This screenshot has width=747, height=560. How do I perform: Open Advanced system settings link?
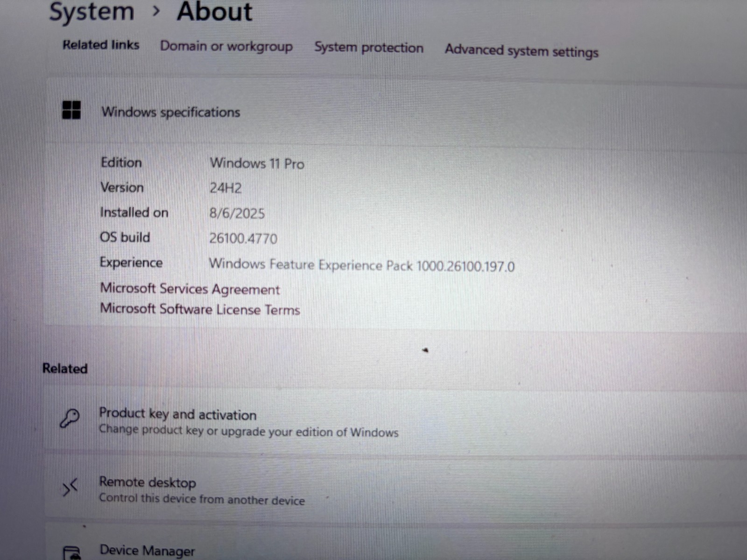(521, 50)
